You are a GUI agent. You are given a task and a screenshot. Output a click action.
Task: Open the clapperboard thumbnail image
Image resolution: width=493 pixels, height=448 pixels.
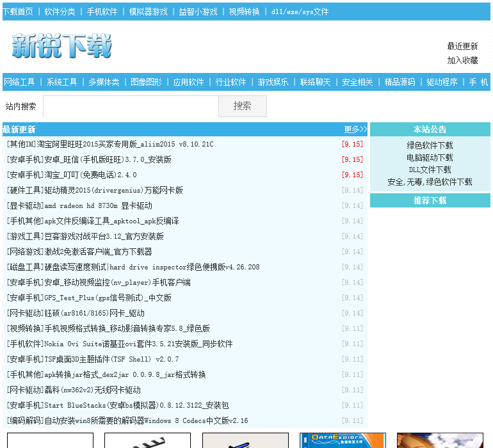(147, 440)
